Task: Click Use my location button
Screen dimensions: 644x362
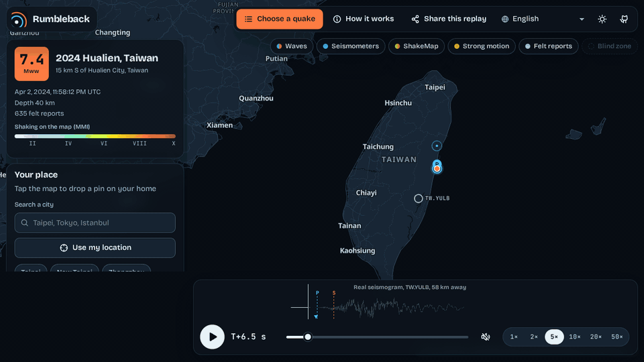Action: [95, 248]
